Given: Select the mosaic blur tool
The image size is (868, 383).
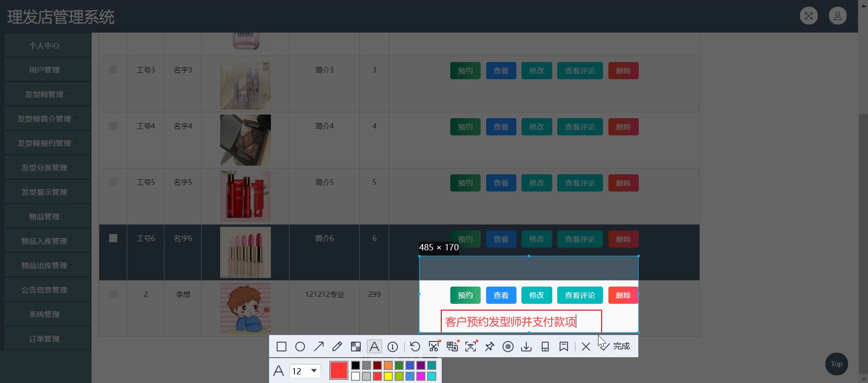Looking at the screenshot, I should tap(356, 347).
